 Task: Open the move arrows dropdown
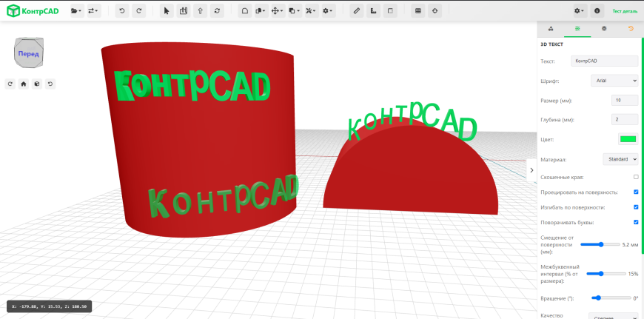(278, 11)
